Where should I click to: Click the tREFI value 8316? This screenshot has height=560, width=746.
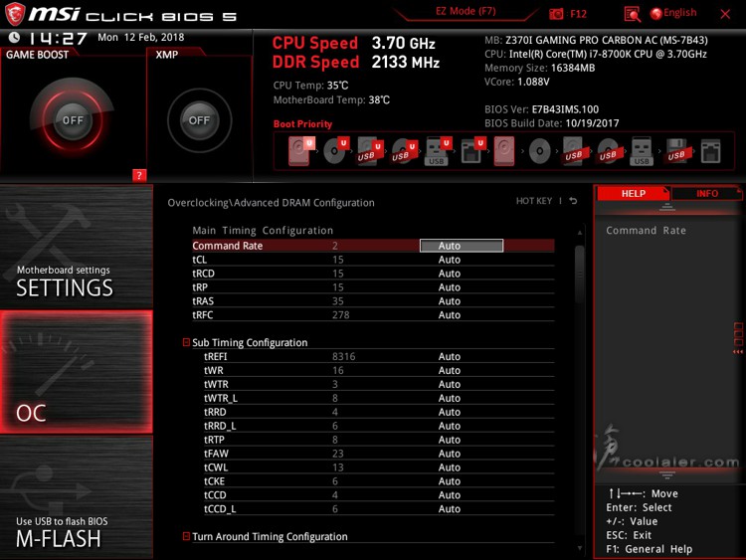tap(343, 356)
